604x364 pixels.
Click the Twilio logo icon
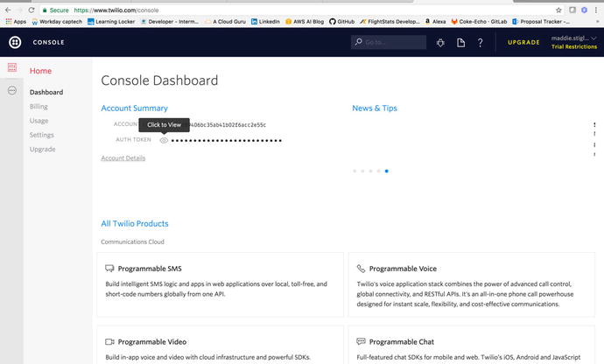pos(15,42)
